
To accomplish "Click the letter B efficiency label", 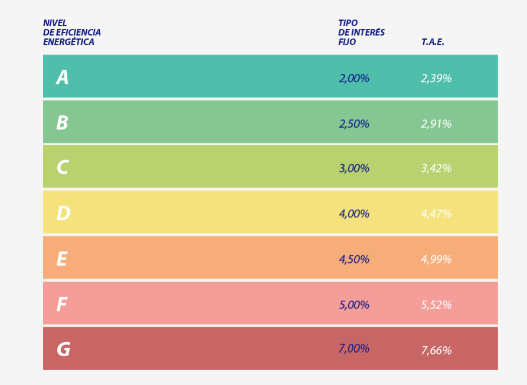I will coord(63,123).
